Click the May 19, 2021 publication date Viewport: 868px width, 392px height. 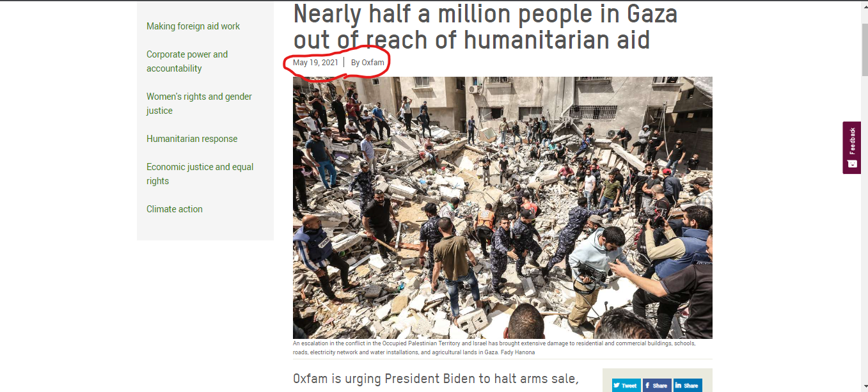click(x=315, y=63)
